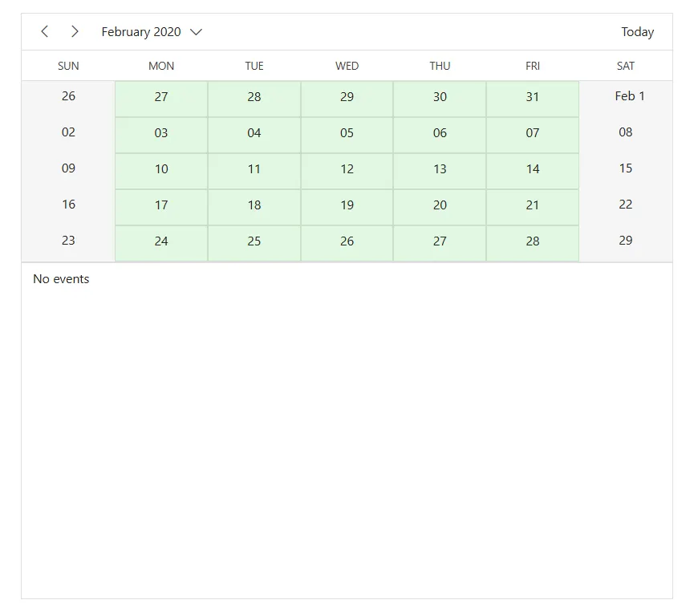Viewport: 698px width, 616px height.
Task: Go to the next month arrow
Action: point(75,31)
